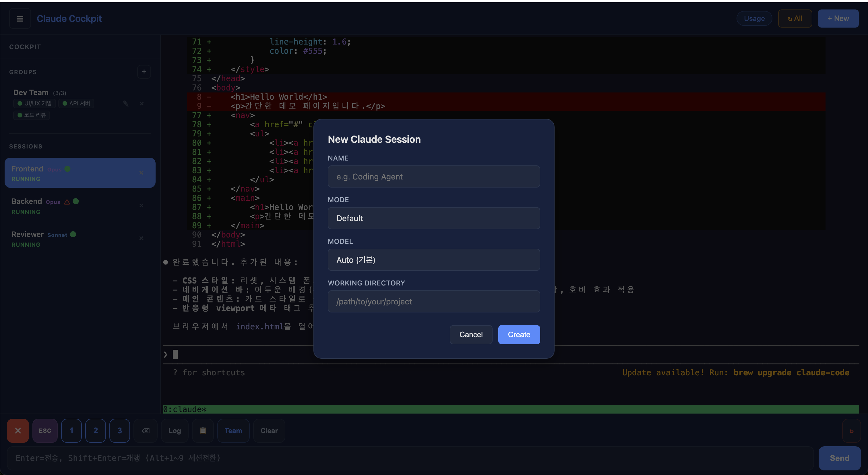Image resolution: width=868 pixels, height=475 pixels.
Task: Create the new Claude session
Action: 519,335
